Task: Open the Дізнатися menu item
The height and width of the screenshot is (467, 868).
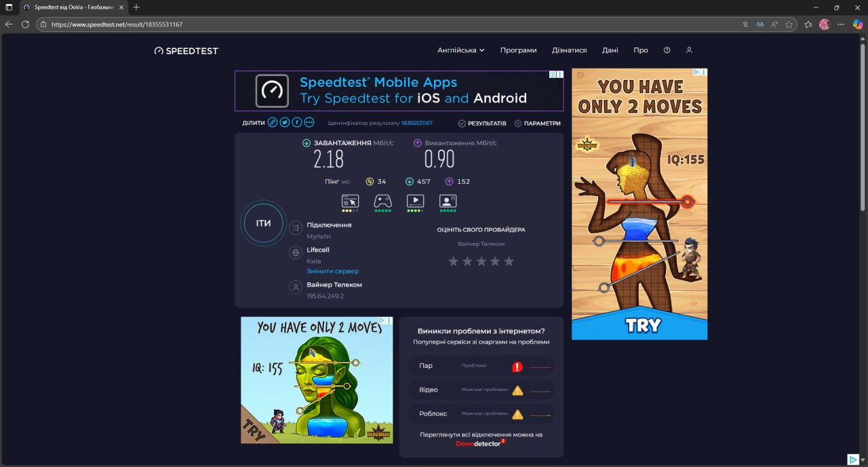Action: tap(570, 50)
